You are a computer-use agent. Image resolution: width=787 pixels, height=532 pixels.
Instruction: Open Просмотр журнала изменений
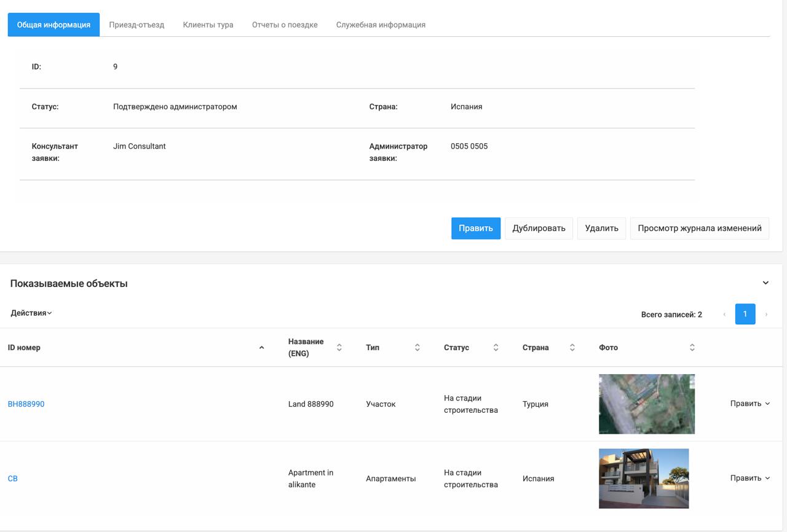click(x=699, y=228)
